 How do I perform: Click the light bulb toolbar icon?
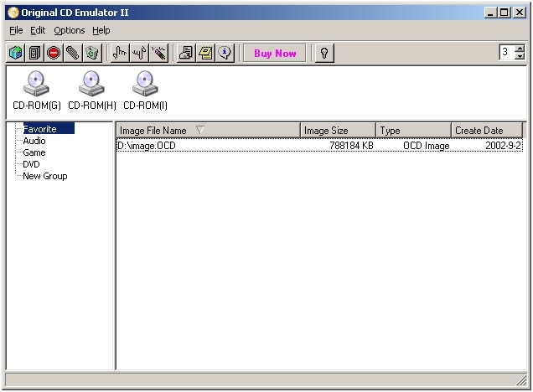point(324,53)
